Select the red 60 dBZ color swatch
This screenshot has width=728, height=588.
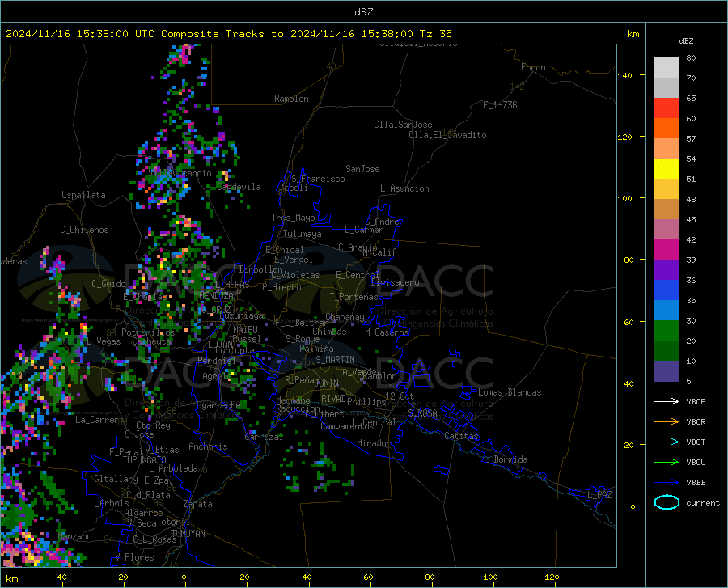click(x=667, y=108)
